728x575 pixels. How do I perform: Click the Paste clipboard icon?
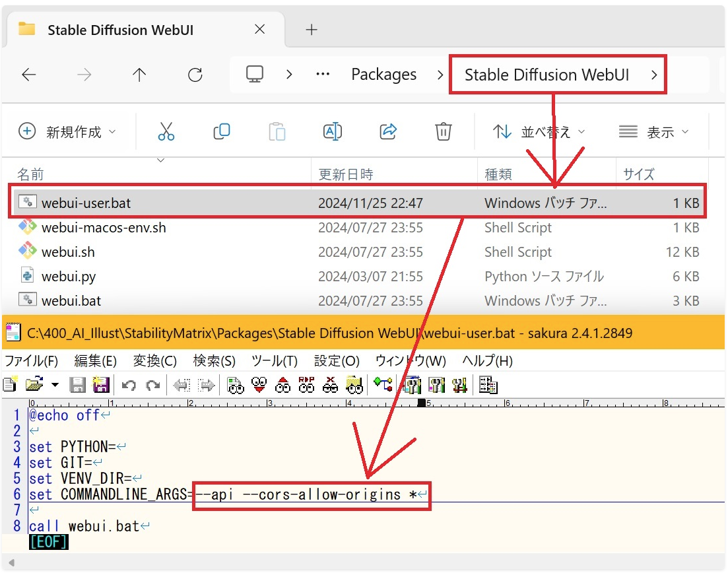click(x=277, y=131)
